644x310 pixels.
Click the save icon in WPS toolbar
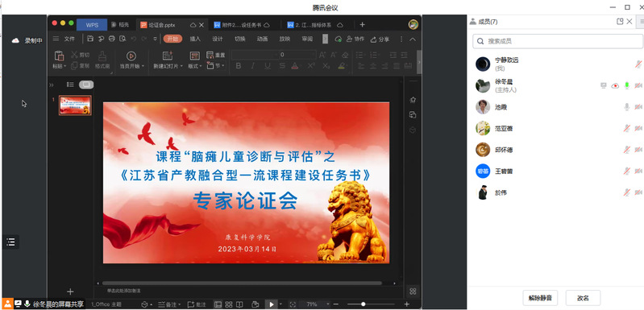click(x=90, y=39)
